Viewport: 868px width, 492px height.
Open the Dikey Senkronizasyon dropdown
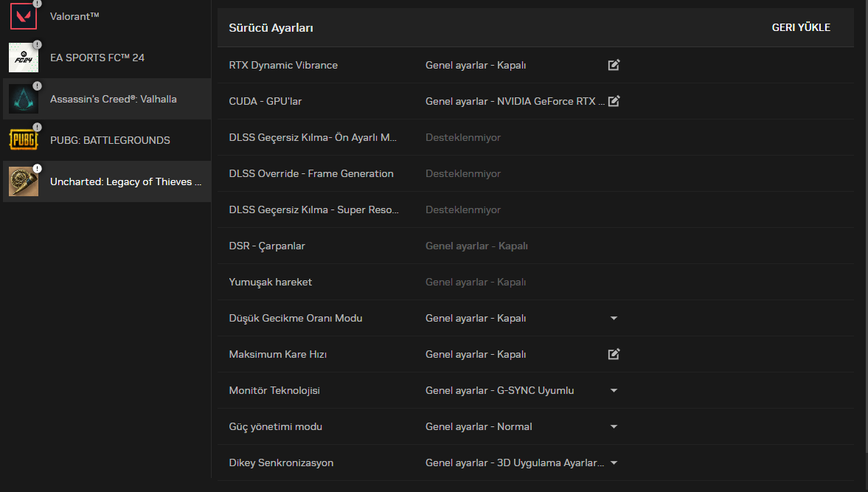point(614,462)
